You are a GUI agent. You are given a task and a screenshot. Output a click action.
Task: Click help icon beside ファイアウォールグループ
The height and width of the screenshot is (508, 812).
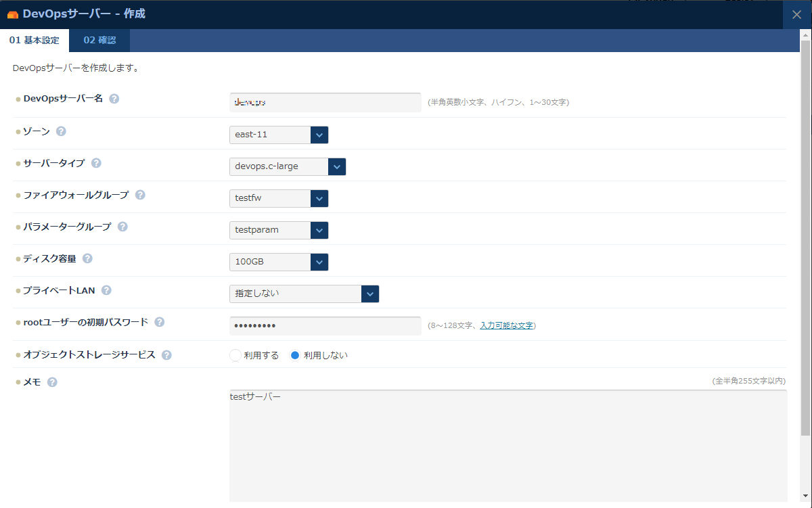click(x=140, y=195)
